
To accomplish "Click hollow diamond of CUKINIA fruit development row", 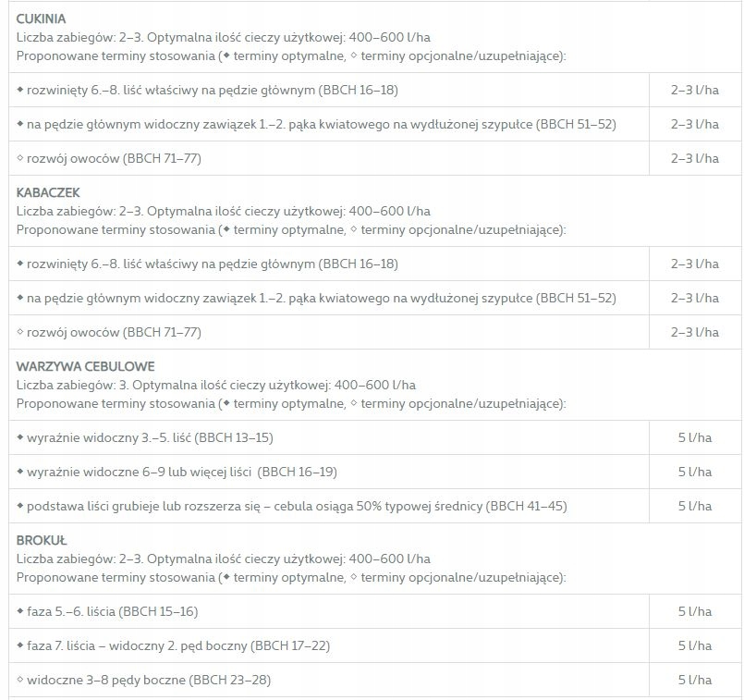I will pyautogui.click(x=20, y=158).
